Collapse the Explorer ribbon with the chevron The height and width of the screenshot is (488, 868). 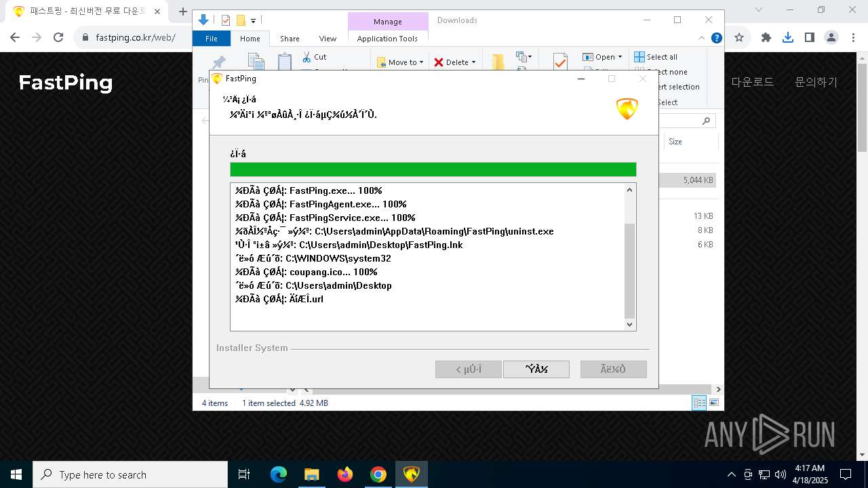tap(702, 38)
